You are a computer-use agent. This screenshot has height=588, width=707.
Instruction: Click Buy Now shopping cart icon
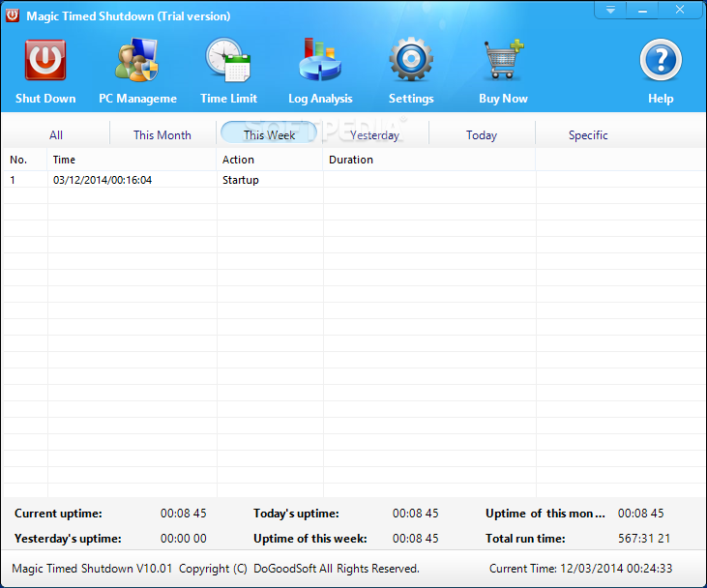point(503,59)
